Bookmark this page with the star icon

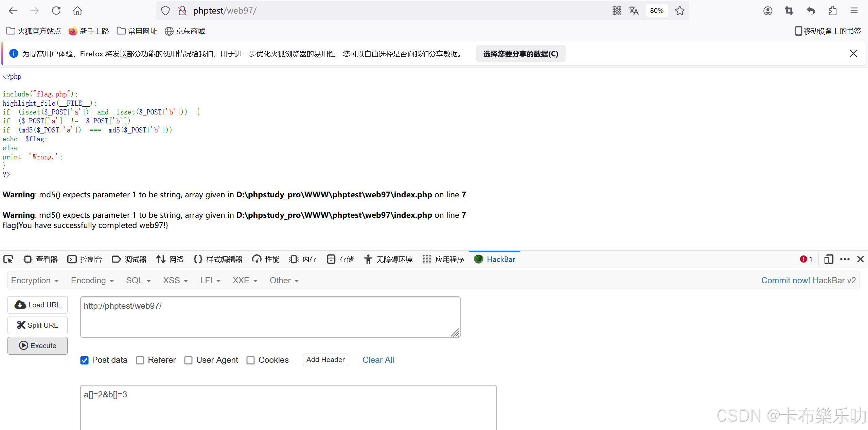pos(679,11)
